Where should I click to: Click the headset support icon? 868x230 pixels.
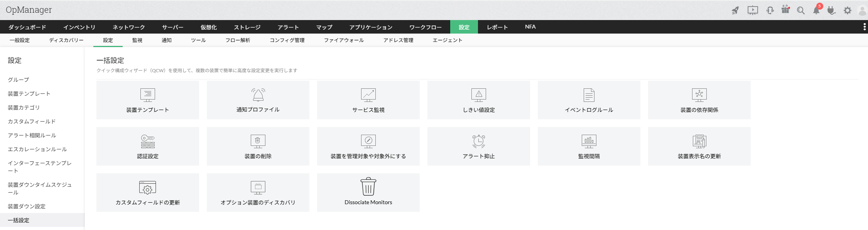pyautogui.click(x=770, y=10)
